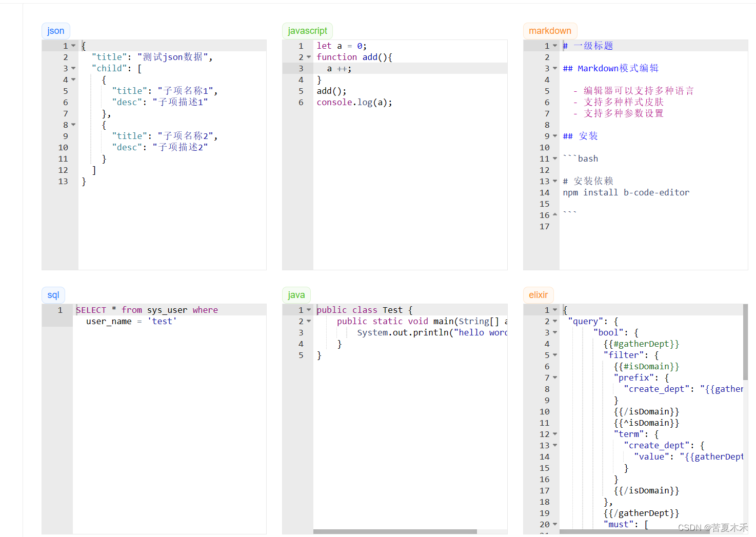
Task: Click the markdown language tag
Action: pyautogui.click(x=550, y=31)
